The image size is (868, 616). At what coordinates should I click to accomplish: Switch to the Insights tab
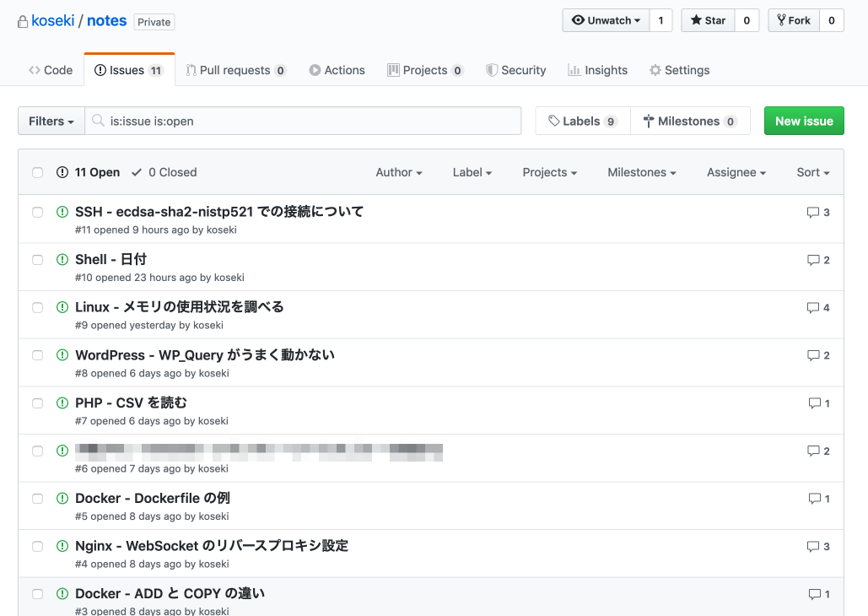pos(598,70)
